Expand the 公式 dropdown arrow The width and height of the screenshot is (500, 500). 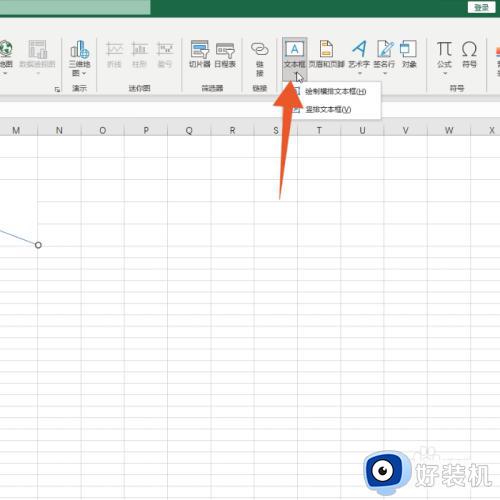445,73
